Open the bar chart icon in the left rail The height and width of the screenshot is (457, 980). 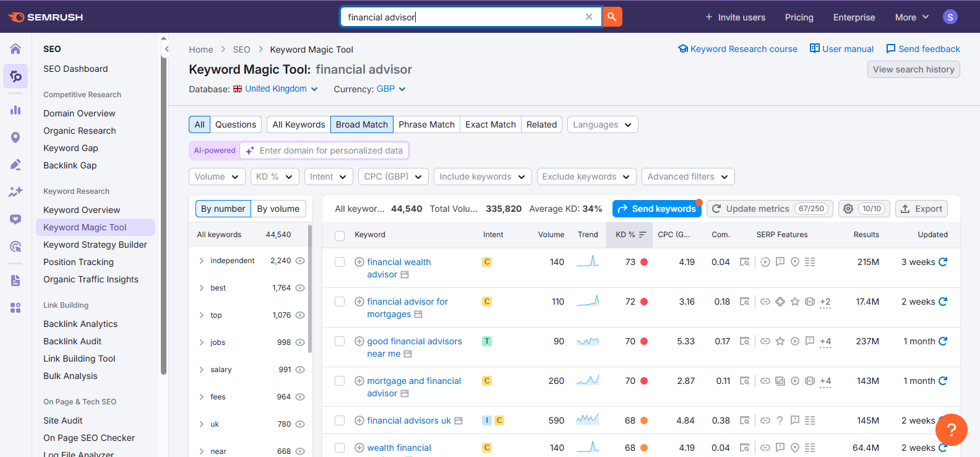click(x=15, y=110)
